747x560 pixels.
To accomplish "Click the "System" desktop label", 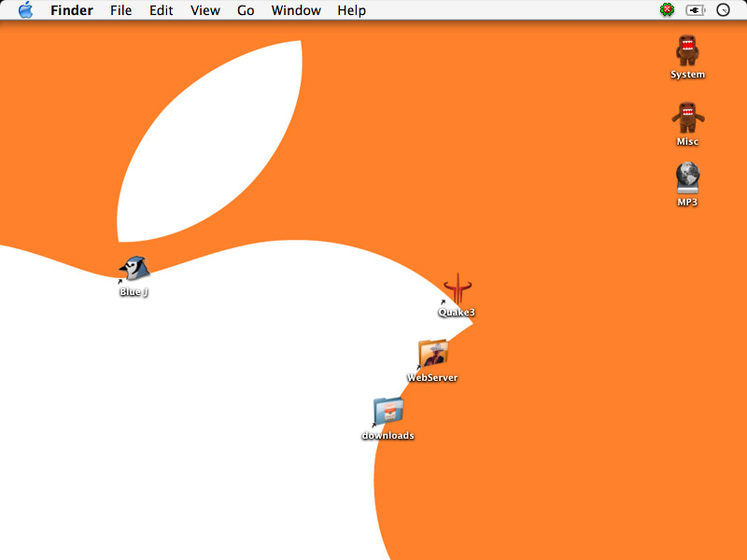I will (x=687, y=75).
